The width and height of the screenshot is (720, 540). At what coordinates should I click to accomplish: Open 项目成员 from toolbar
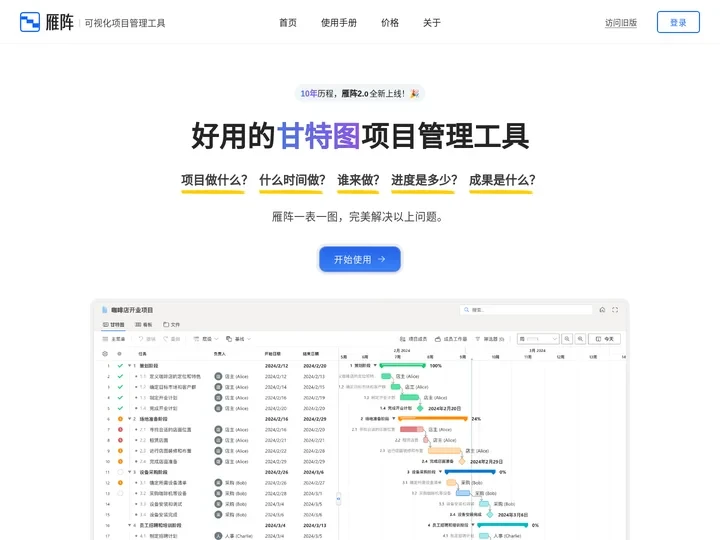click(413, 339)
